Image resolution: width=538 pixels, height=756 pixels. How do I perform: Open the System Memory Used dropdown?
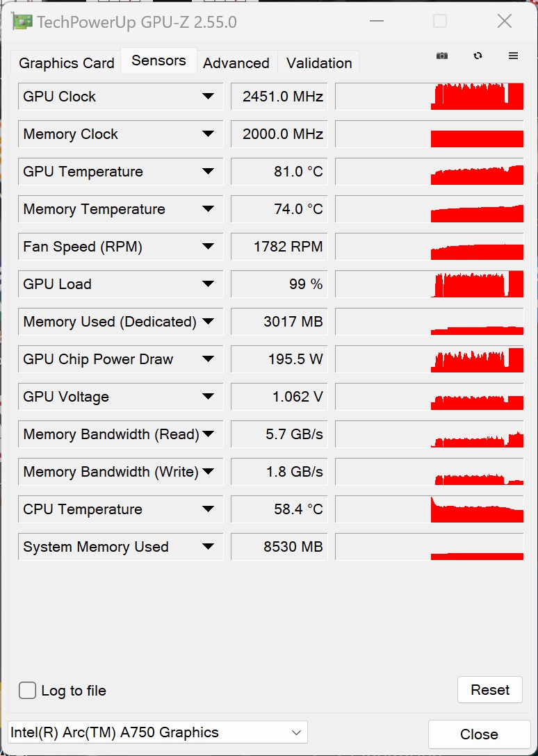(208, 547)
